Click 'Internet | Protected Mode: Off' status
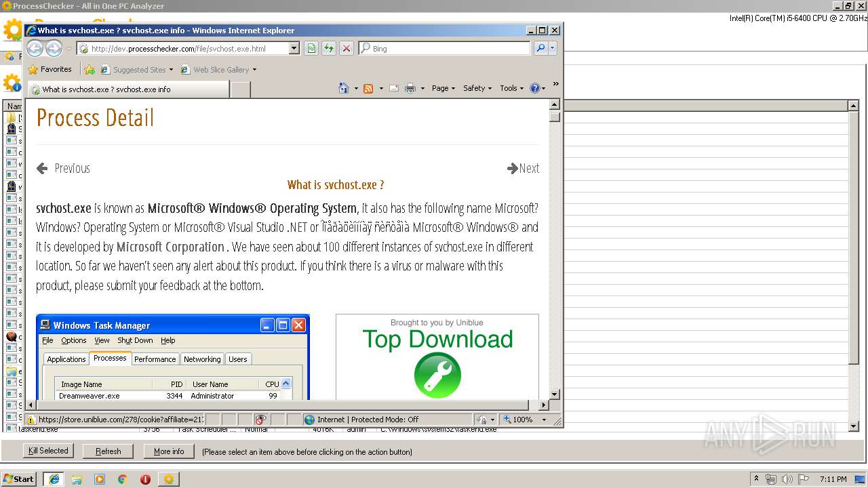The image size is (868, 488). point(368,420)
